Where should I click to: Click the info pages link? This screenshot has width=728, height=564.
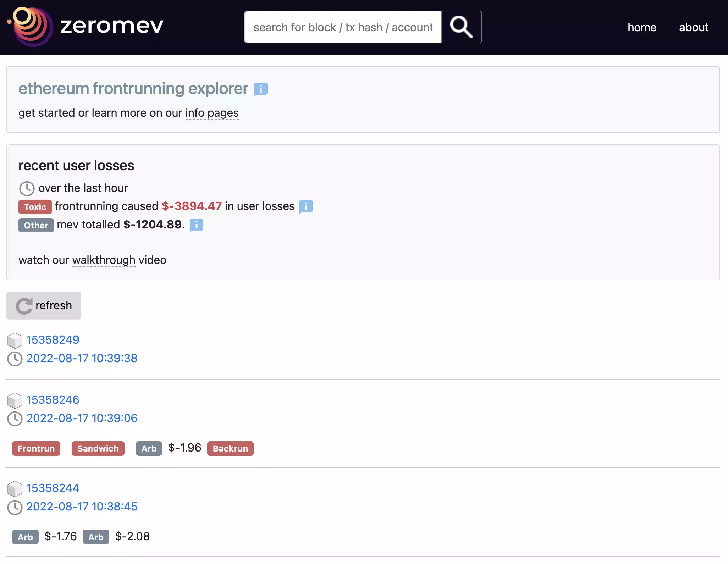(x=211, y=112)
